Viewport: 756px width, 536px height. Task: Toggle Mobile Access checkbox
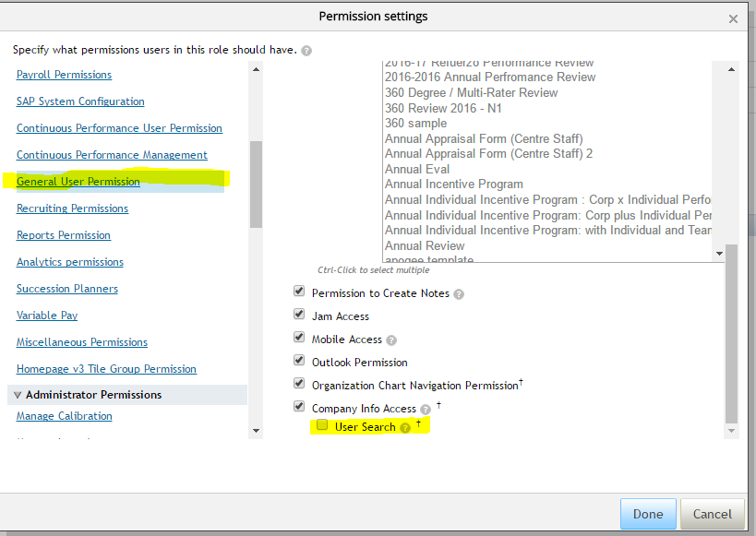tap(299, 337)
